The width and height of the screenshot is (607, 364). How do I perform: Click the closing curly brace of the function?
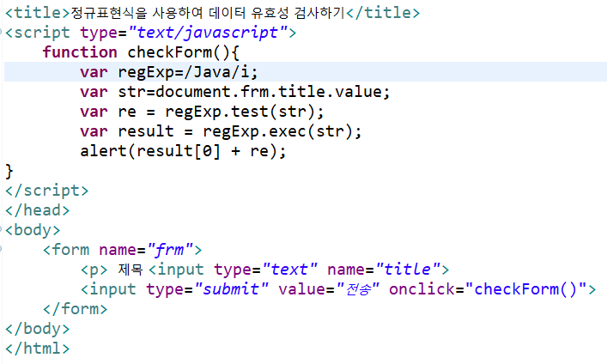[9, 171]
